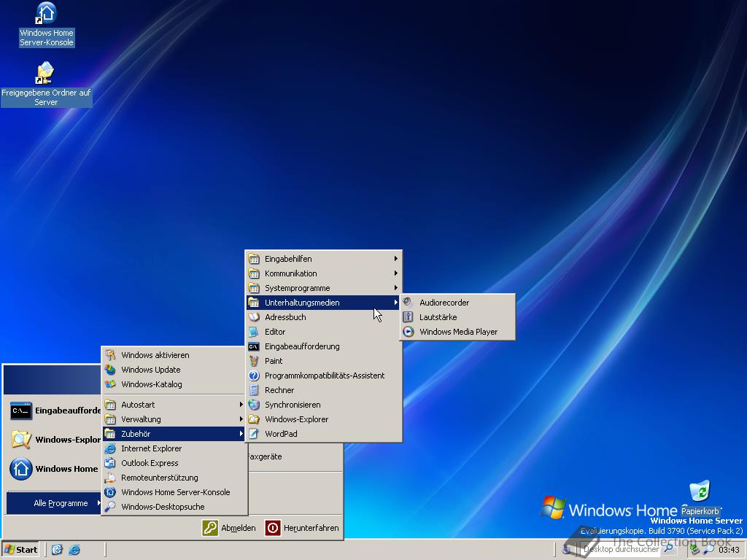Click the network tray icon near clock

[695, 550]
